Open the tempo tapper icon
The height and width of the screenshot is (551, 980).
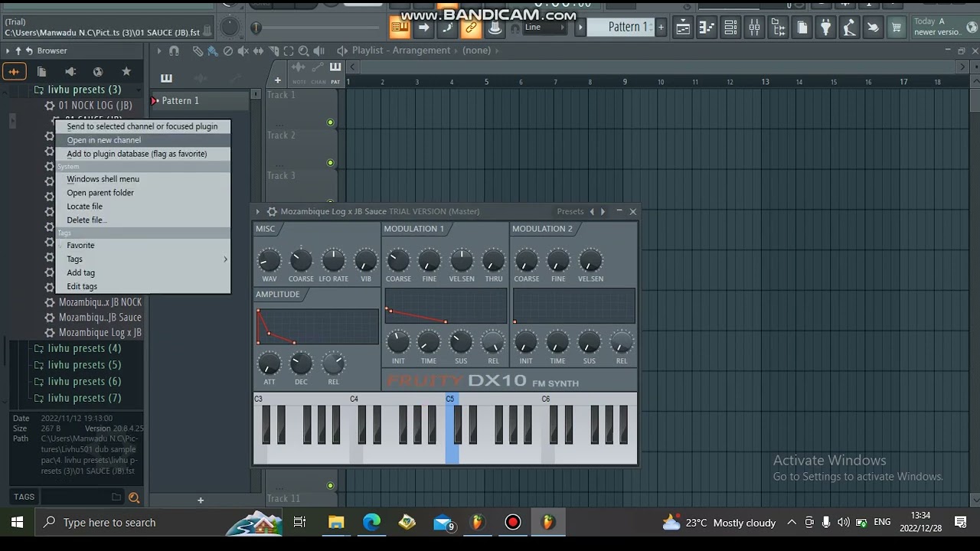[x=849, y=28]
